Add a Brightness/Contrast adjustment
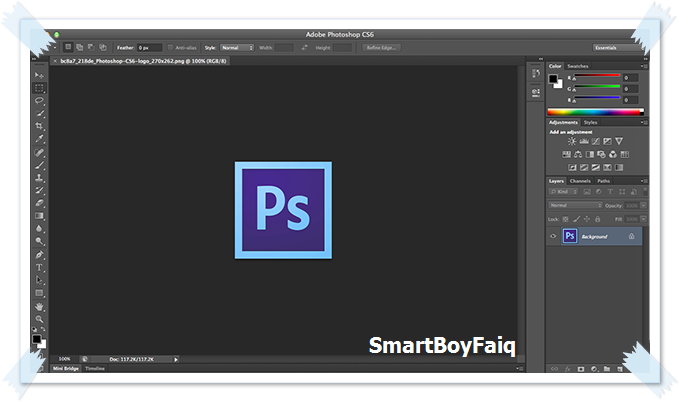679x402 pixels. (572, 141)
